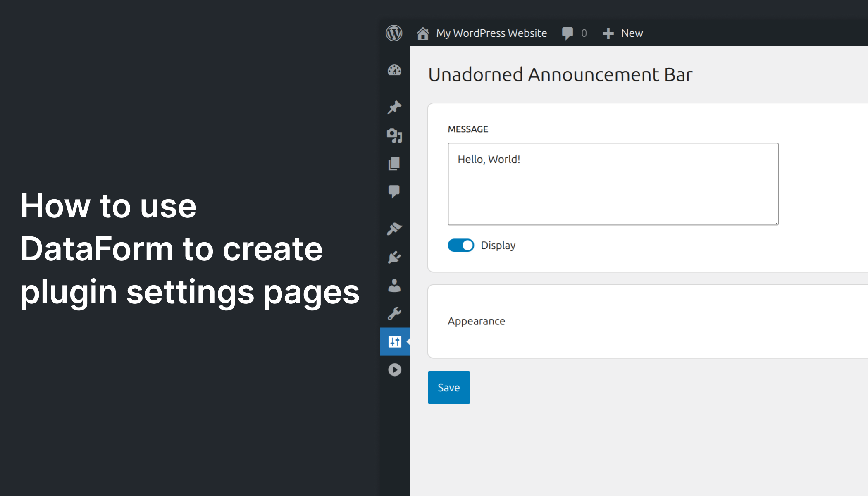Open Plugins via the plug icon
Image resolution: width=868 pixels, height=496 pixels.
point(394,257)
